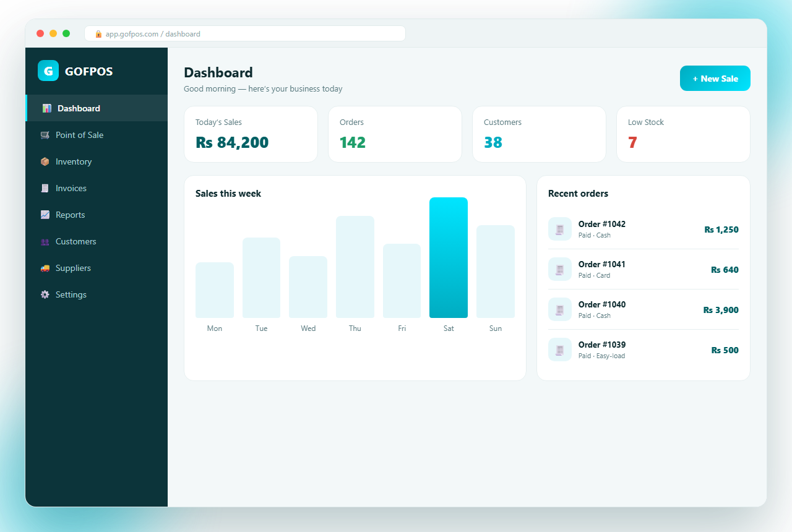Click the Tuesday bar in sales chart
This screenshot has height=532, width=792.
pos(261,278)
